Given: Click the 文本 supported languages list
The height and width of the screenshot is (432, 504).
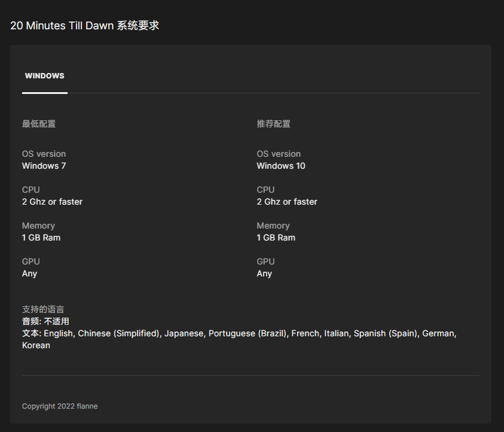Looking at the screenshot, I should pyautogui.click(x=239, y=333).
